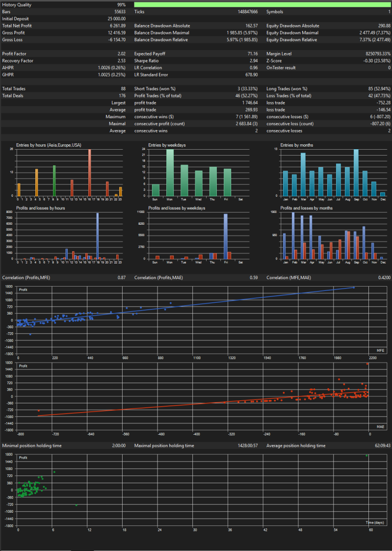Select the Correlation (Profits,MFE) value '0.87'
Screen dimensions: 392x551
pos(122,278)
